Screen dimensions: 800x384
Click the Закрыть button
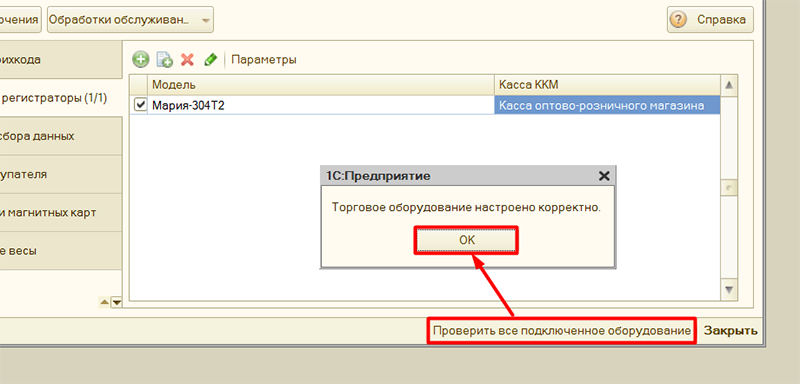[731, 331]
